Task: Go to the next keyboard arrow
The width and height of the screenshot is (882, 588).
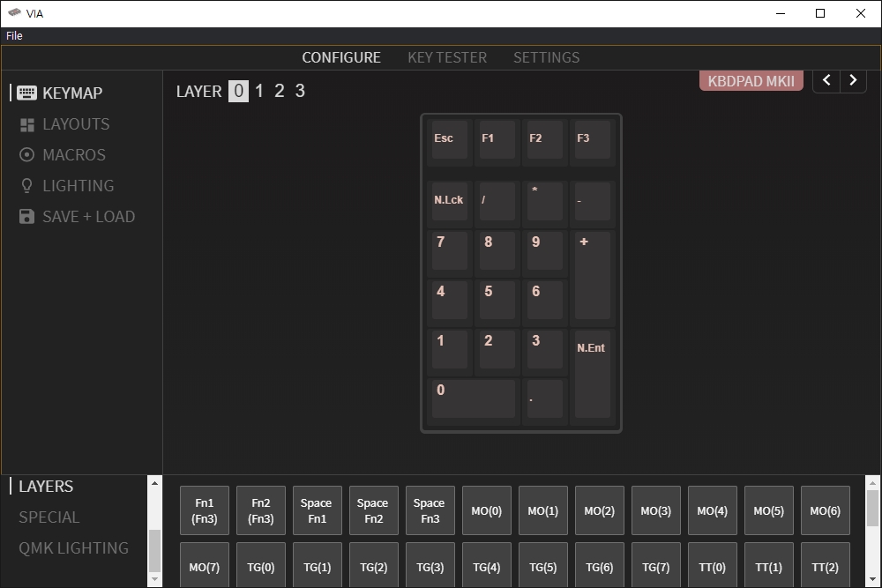Action: click(x=853, y=80)
